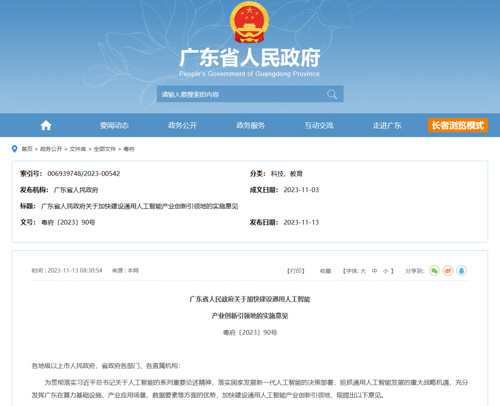Enable 长者浏览模式 elder browsing mode
500x406 pixels.
coord(458,125)
